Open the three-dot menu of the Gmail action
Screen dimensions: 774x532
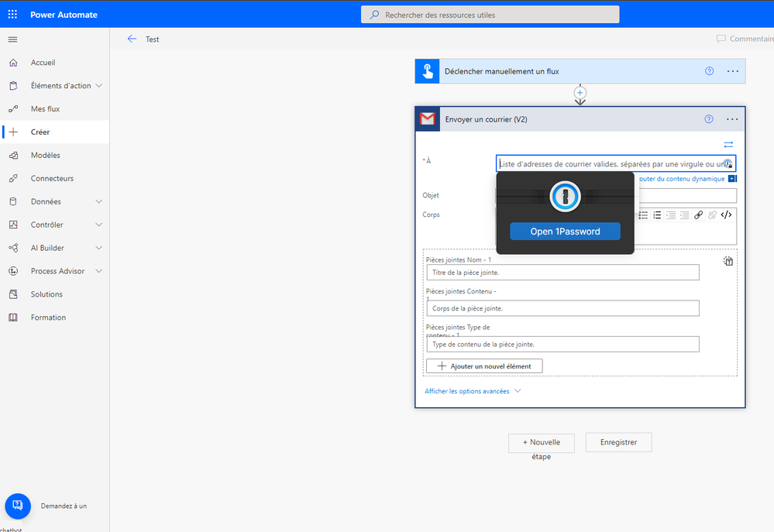tap(732, 119)
